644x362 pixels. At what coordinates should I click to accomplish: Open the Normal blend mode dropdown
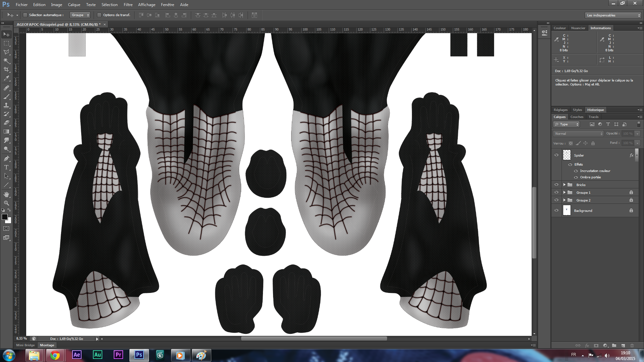point(578,134)
